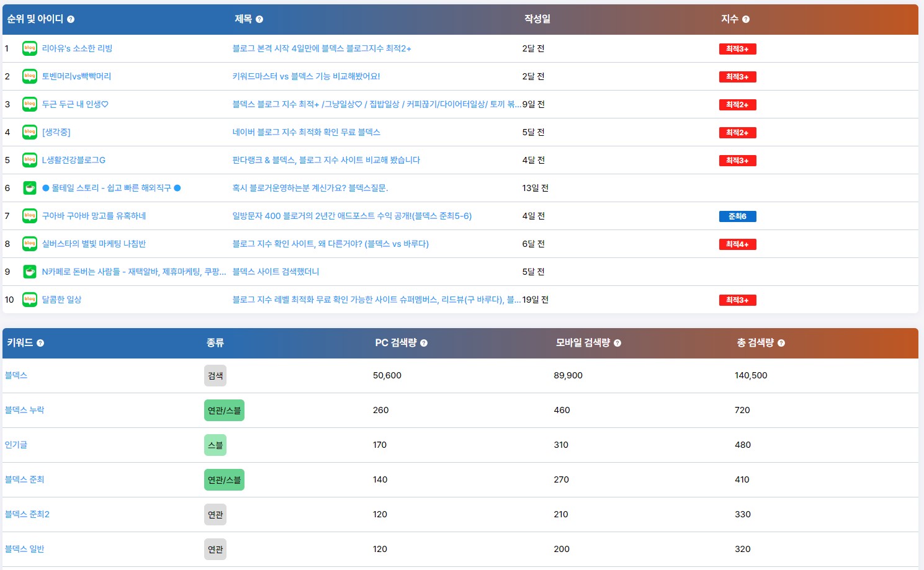Open blog 달콤한 일상
The width and height of the screenshot is (924, 570).
(x=61, y=300)
